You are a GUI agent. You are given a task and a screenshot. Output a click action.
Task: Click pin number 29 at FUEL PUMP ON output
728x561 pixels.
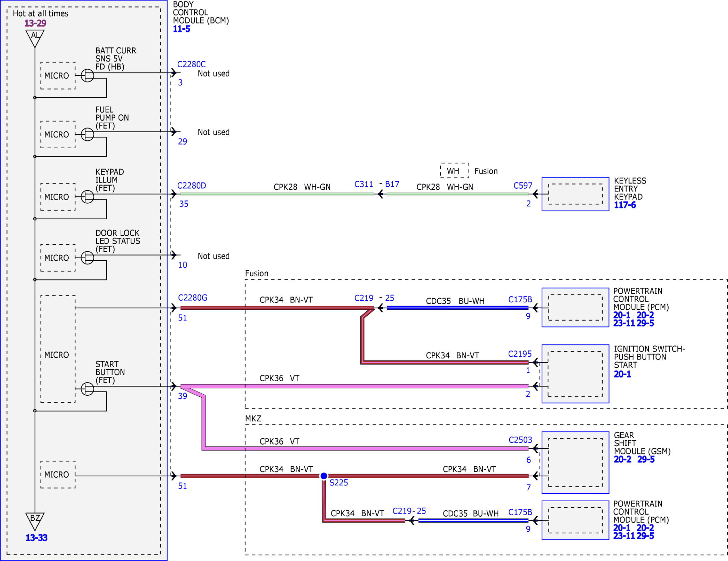(x=183, y=141)
